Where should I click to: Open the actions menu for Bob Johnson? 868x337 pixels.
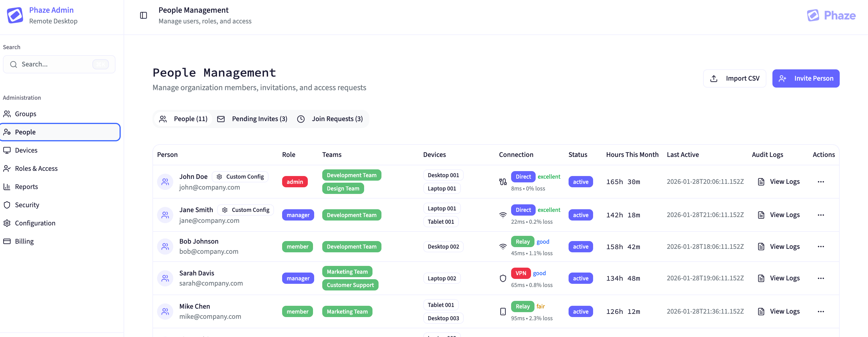point(820,247)
